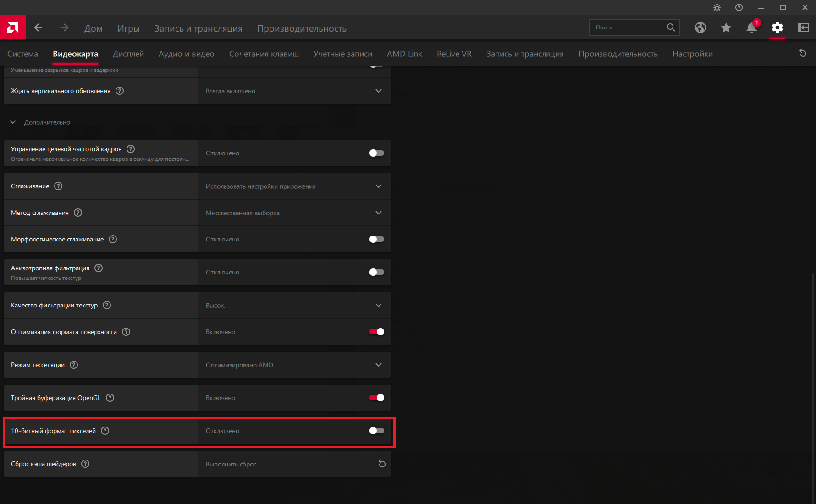Toggle the sidebar panel icon
The width and height of the screenshot is (816, 504).
coord(803,27)
